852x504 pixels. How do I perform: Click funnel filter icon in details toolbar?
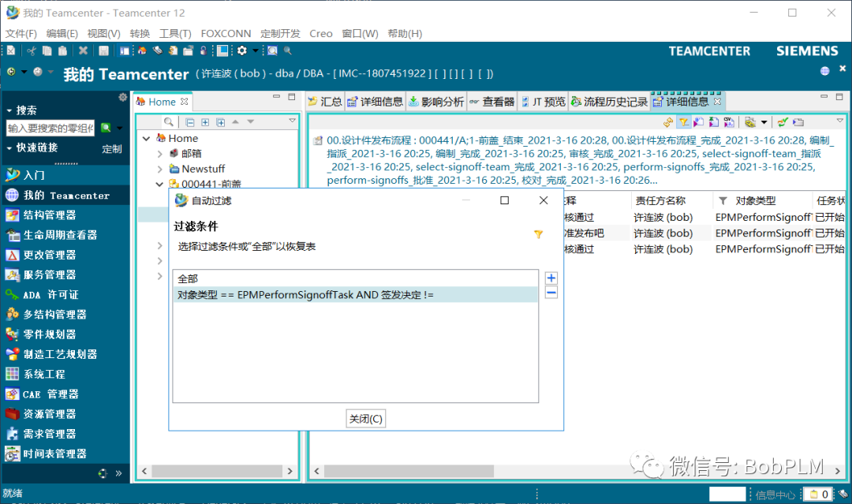(x=683, y=122)
